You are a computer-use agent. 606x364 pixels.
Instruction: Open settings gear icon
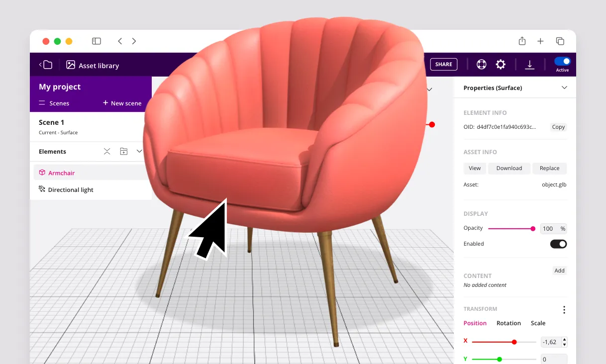tap(501, 64)
